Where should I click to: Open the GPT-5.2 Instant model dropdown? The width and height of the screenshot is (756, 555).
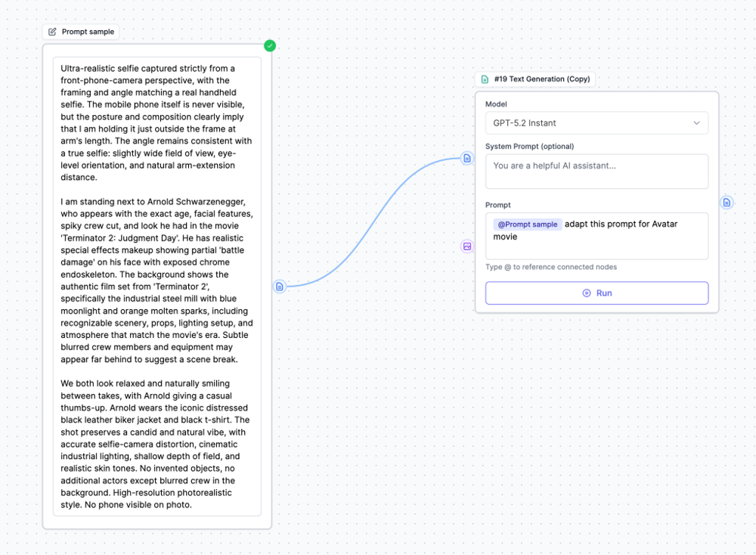click(596, 123)
